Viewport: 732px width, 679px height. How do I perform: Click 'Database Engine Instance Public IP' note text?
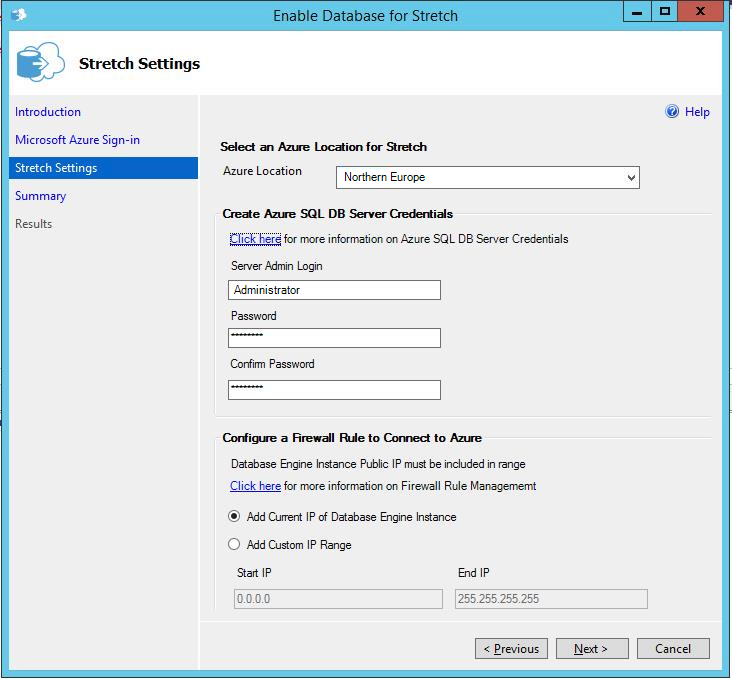(378, 464)
